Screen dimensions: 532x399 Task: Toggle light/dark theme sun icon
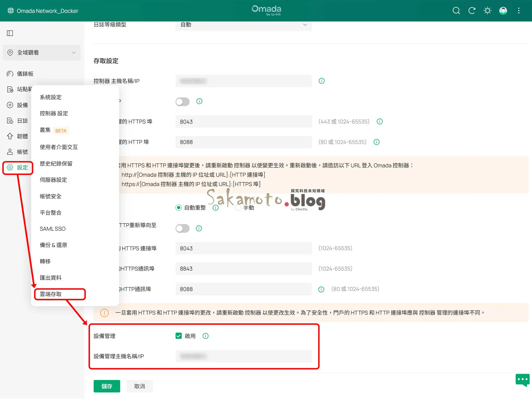[x=487, y=11]
